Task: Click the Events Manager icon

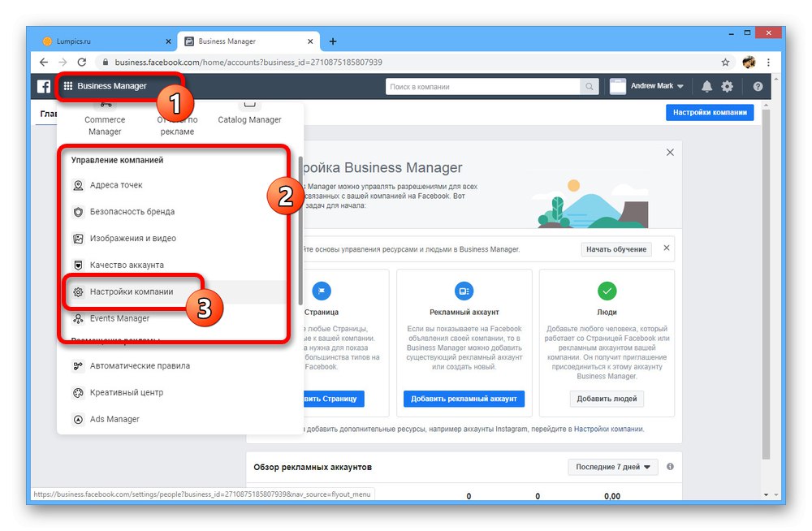Action: (x=78, y=318)
